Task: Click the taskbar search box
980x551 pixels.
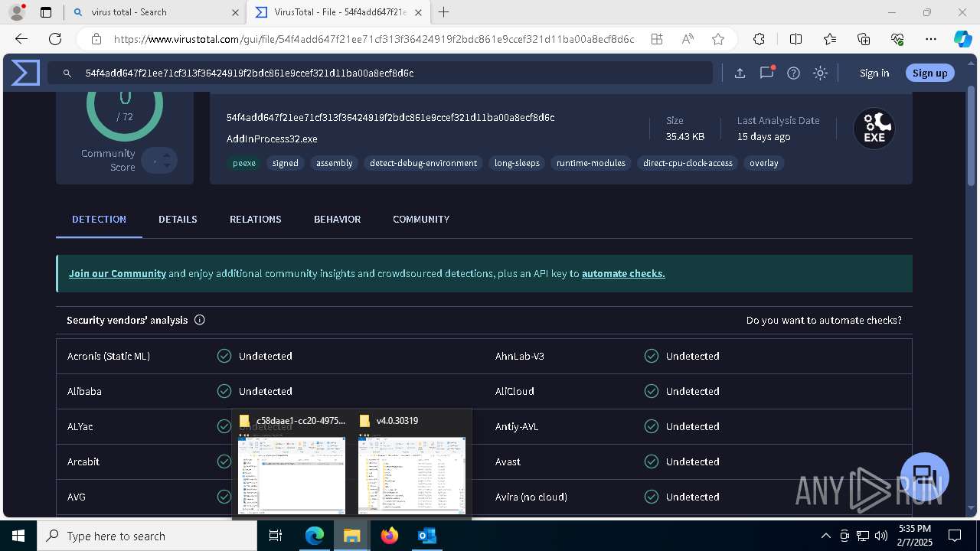Action: point(147,536)
